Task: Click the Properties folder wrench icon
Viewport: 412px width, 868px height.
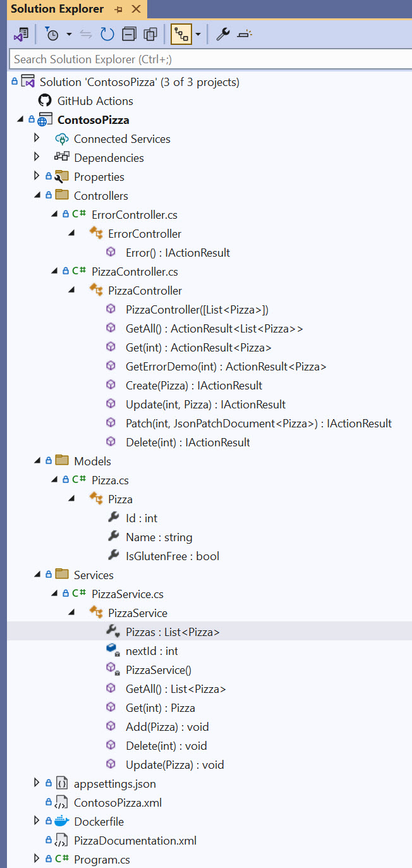Action: tap(62, 176)
